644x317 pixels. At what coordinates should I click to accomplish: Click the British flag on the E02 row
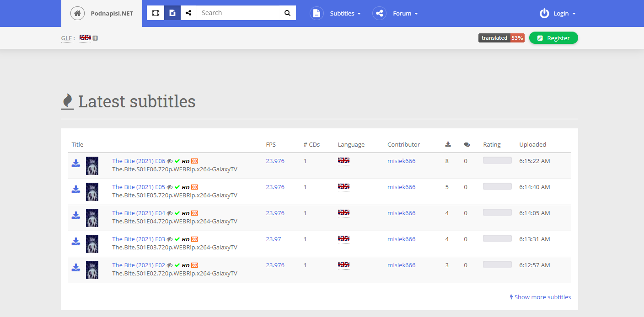point(343,265)
